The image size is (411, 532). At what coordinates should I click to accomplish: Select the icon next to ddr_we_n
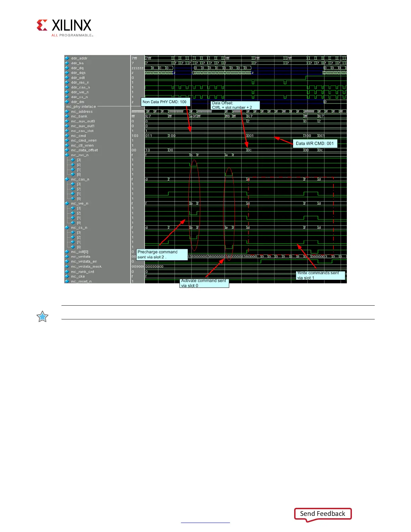click(67, 92)
